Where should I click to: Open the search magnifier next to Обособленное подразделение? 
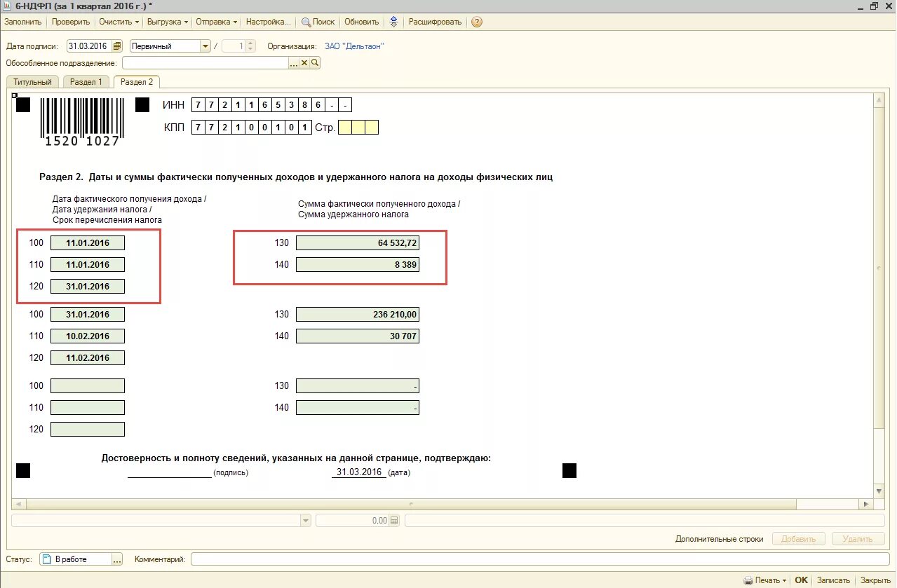[x=315, y=63]
